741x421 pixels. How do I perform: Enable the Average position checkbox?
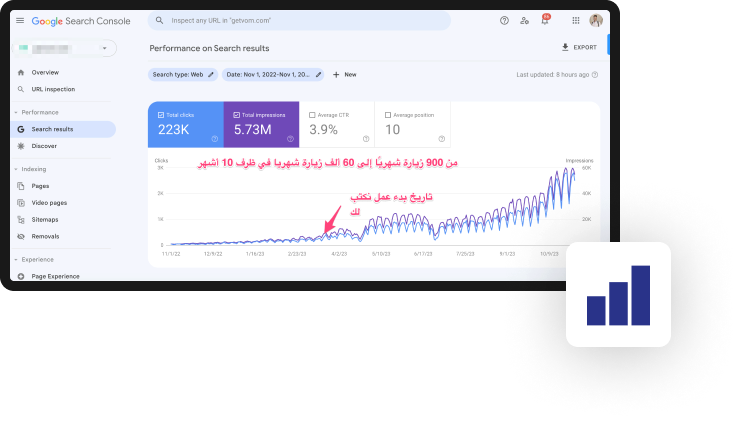pyautogui.click(x=388, y=115)
